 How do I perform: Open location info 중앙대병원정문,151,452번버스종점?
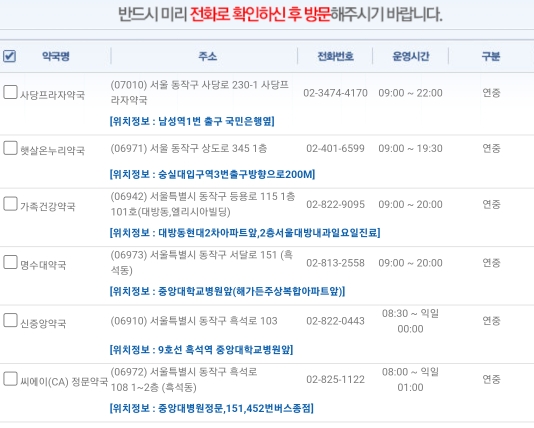[x=211, y=408]
